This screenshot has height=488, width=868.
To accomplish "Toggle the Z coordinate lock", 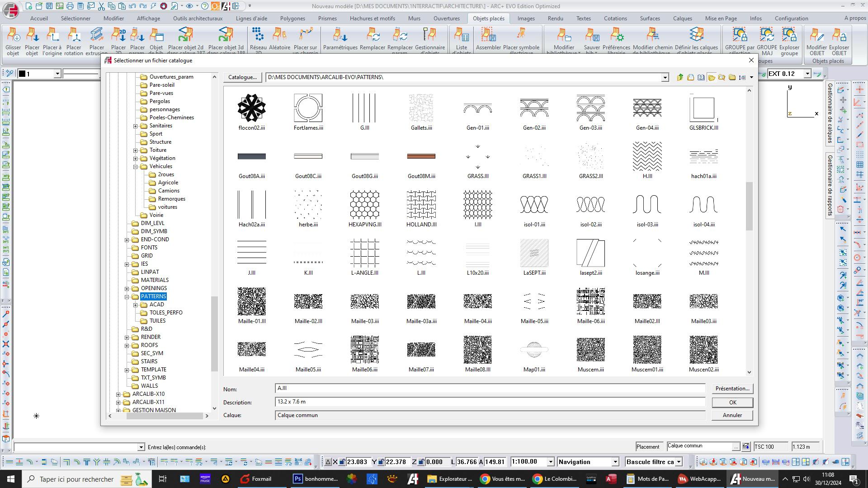I will click(x=421, y=462).
